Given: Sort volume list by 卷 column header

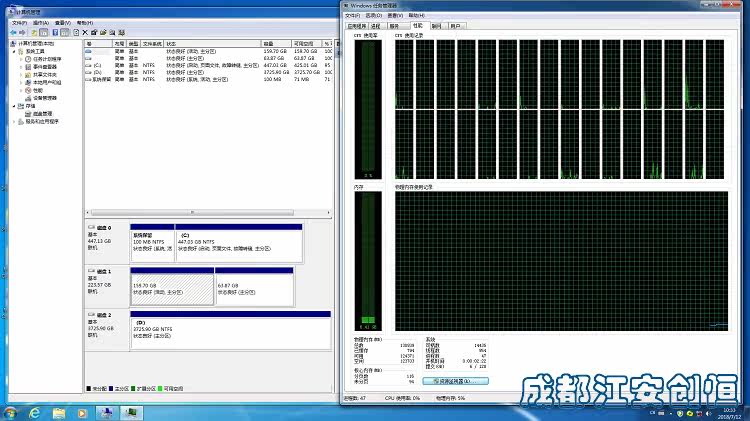Looking at the screenshot, I should tap(98, 44).
